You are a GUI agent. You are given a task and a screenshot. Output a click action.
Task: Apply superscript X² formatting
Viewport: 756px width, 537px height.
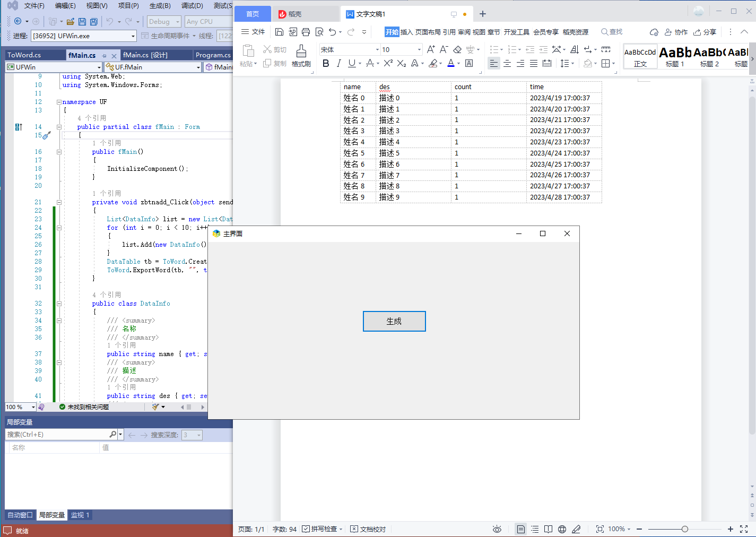(x=388, y=63)
